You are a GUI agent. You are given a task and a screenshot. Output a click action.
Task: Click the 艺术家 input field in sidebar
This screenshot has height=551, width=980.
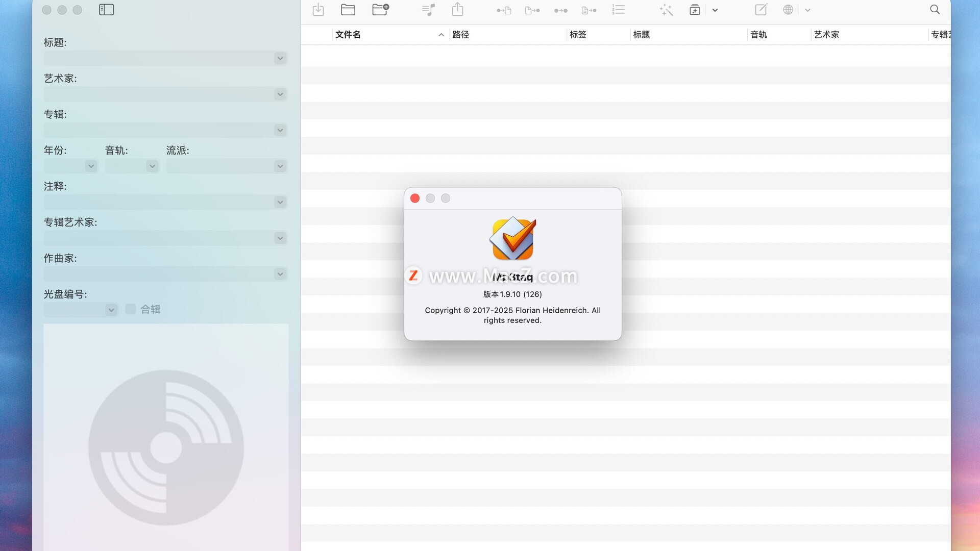pos(158,94)
